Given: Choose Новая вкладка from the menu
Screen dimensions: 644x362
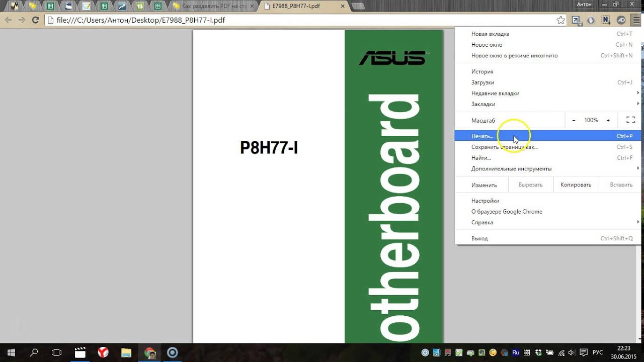Looking at the screenshot, I should pos(548,34).
